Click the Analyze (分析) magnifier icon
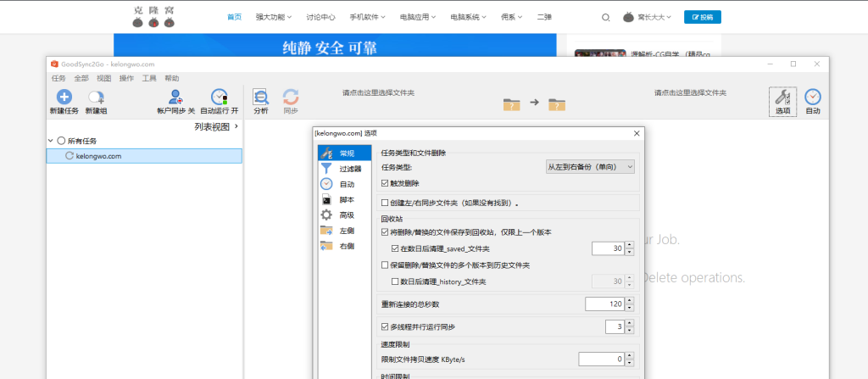 pyautogui.click(x=261, y=97)
